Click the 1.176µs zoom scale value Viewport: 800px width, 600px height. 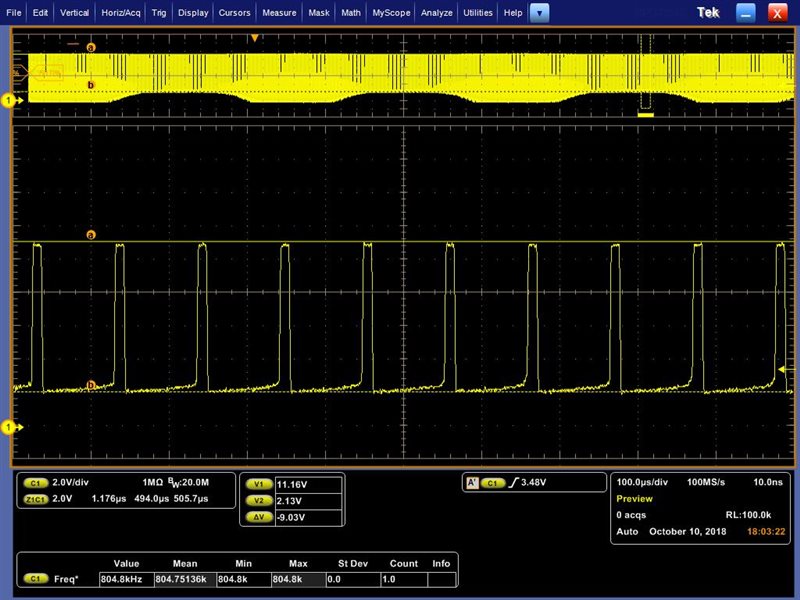109,498
